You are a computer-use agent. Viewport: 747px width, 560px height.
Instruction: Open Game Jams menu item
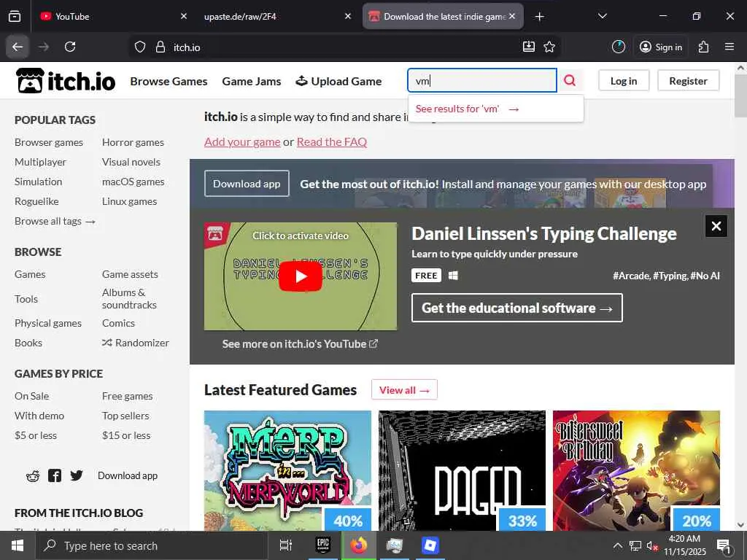point(252,82)
